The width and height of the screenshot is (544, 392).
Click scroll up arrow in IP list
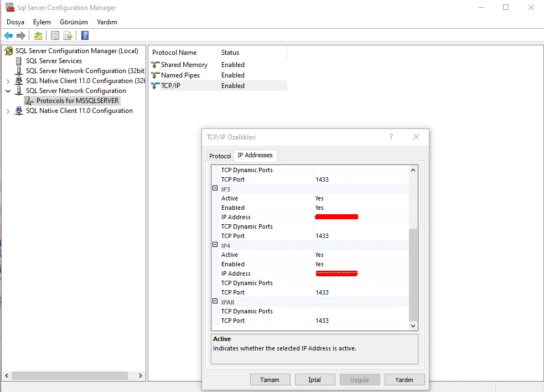pyautogui.click(x=413, y=170)
